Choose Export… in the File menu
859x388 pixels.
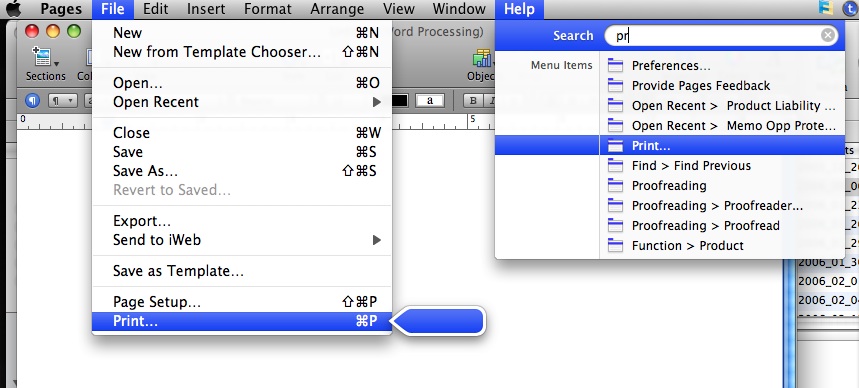click(x=242, y=221)
